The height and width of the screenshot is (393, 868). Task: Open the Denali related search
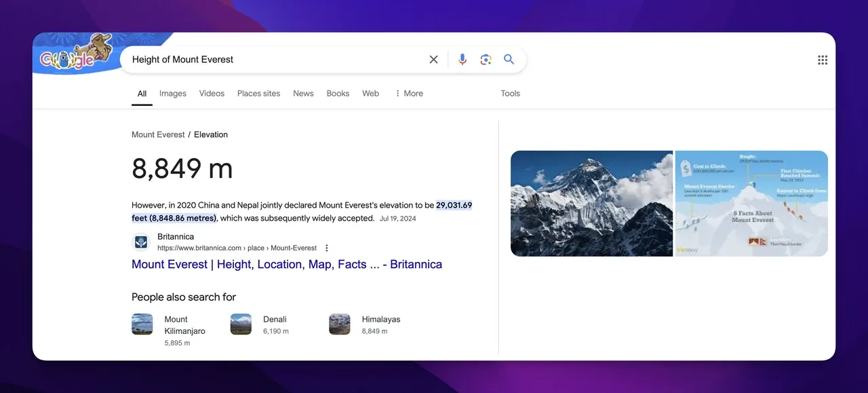261,324
